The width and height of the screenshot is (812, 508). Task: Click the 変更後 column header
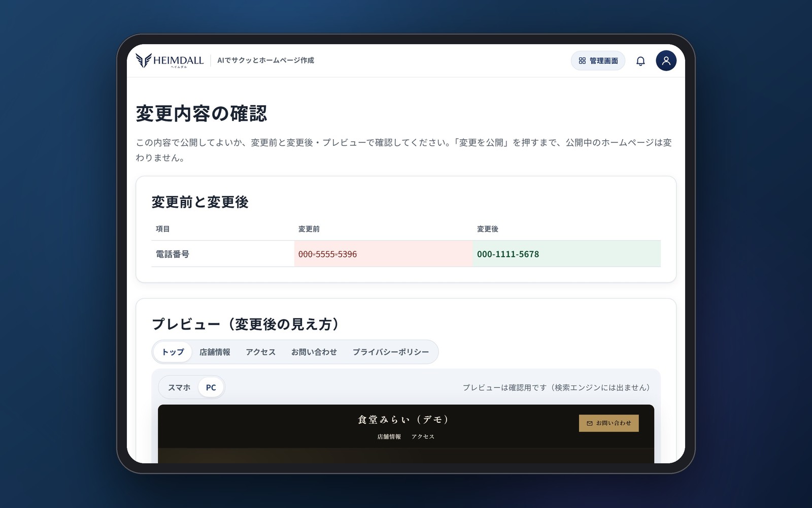[488, 229]
